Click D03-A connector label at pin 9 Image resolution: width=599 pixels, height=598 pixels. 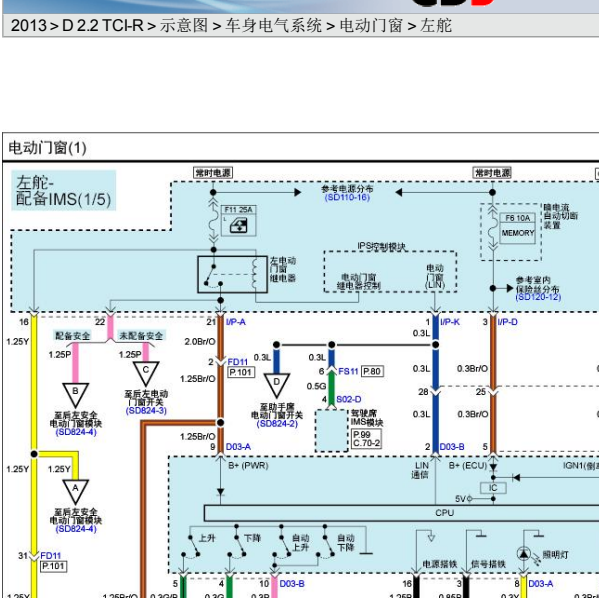pyautogui.click(x=238, y=447)
